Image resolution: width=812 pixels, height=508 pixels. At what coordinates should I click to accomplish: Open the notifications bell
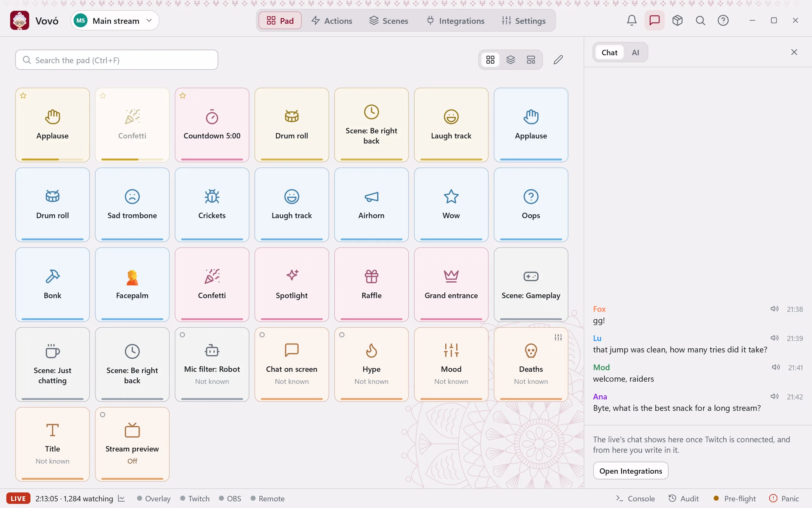632,21
